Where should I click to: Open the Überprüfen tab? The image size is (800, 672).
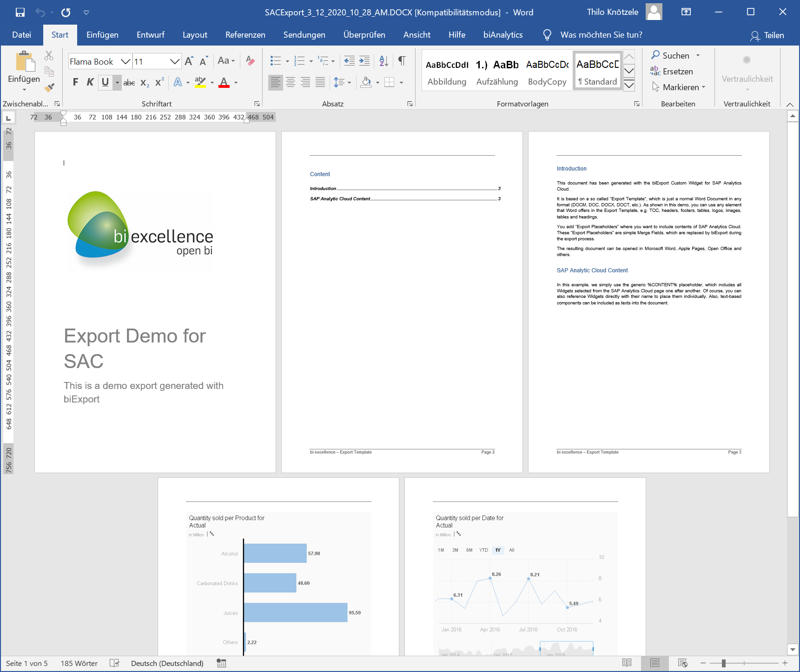coord(364,35)
